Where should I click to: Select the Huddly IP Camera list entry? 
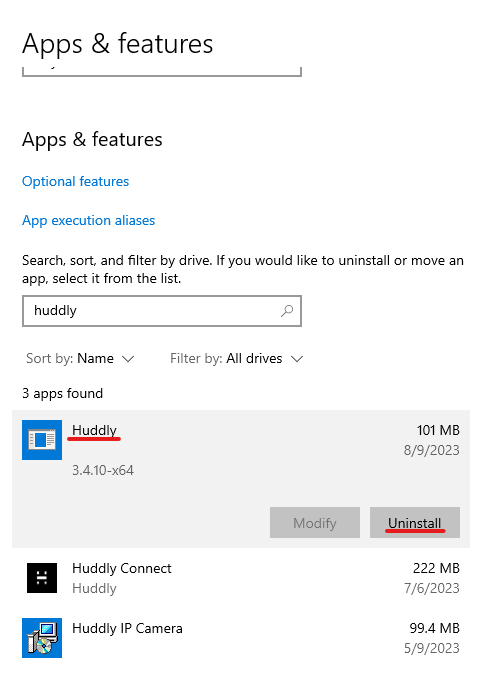(241, 637)
